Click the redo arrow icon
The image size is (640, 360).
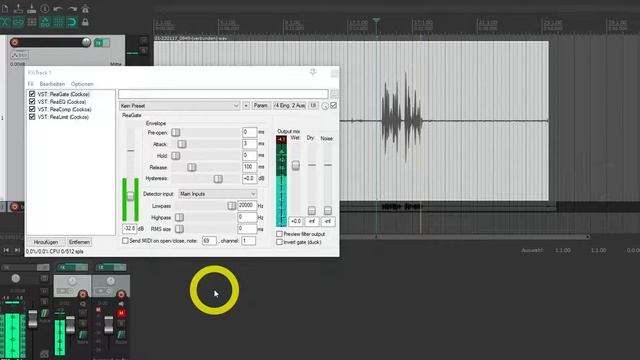pos(72,8)
